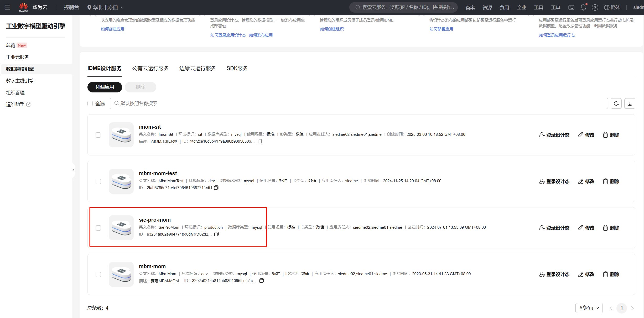The image size is (644, 318).
Task: Open the CloudShell terminal icon
Action: click(x=571, y=7)
